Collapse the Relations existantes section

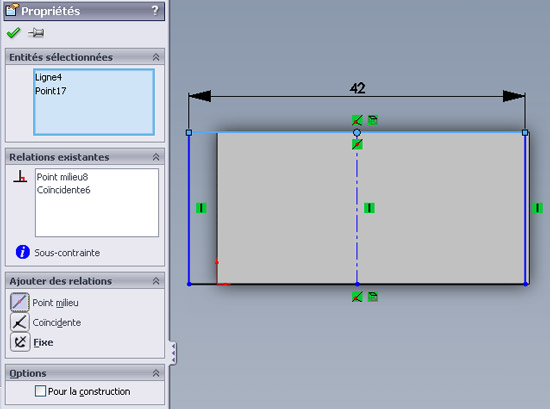156,157
